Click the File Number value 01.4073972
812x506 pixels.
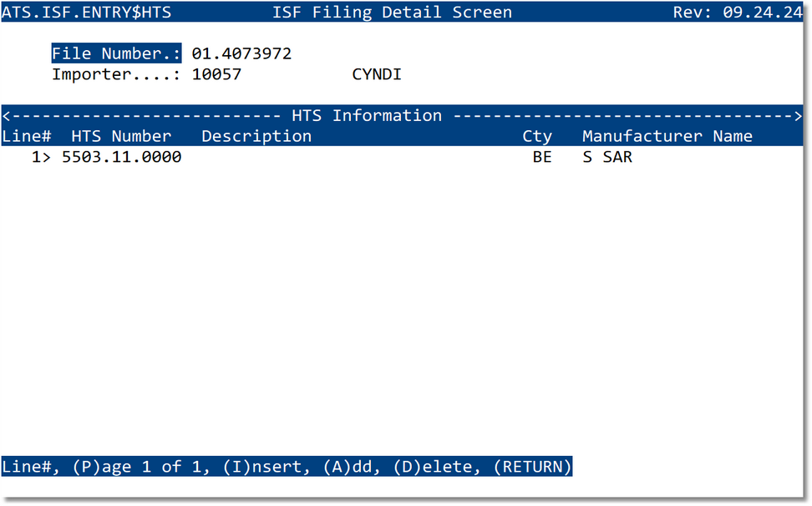241,53
